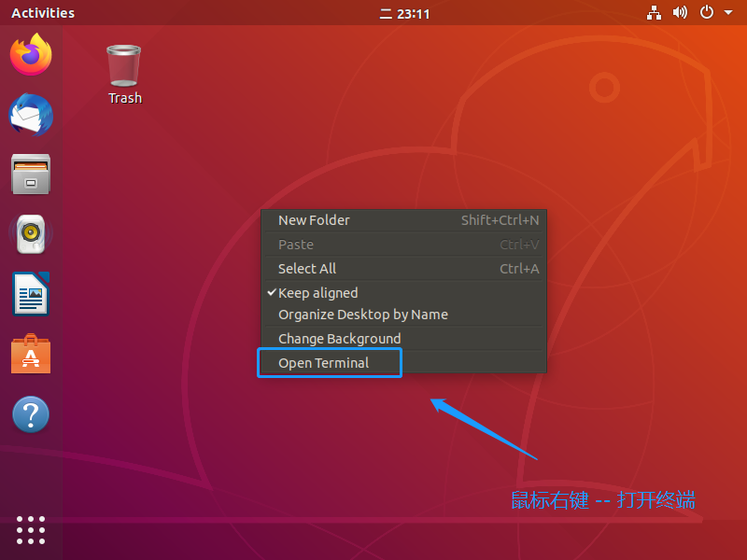The width and height of the screenshot is (747, 560).
Task: Toggle the Keep aligned option
Action: click(x=317, y=292)
